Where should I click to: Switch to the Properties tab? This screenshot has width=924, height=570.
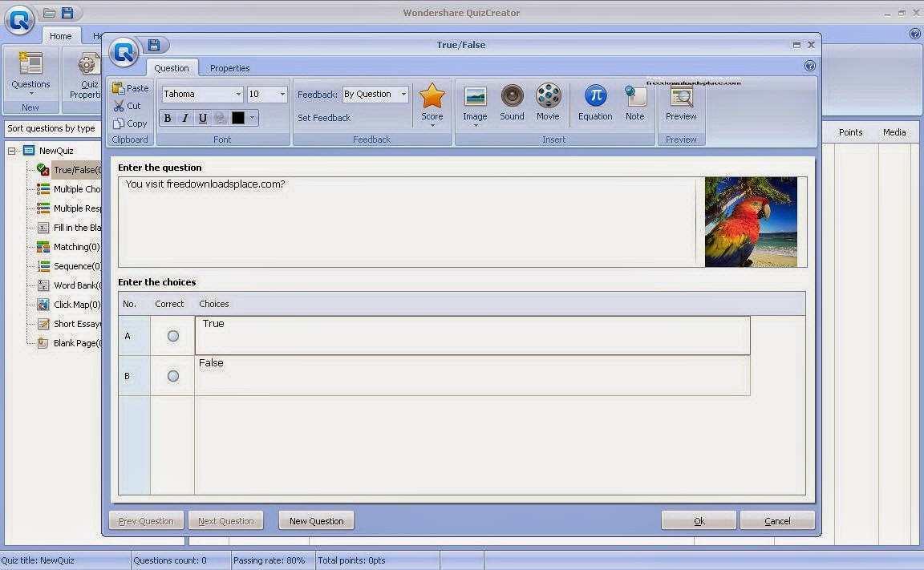tap(230, 68)
